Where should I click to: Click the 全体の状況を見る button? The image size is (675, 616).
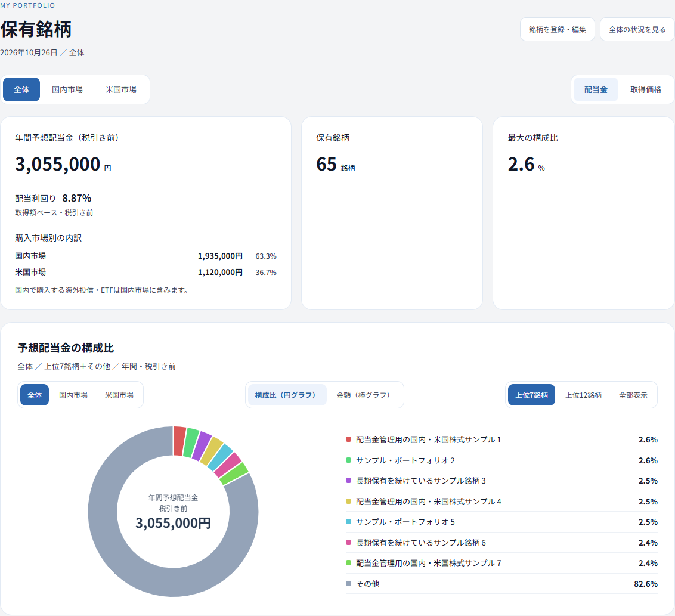(637, 29)
